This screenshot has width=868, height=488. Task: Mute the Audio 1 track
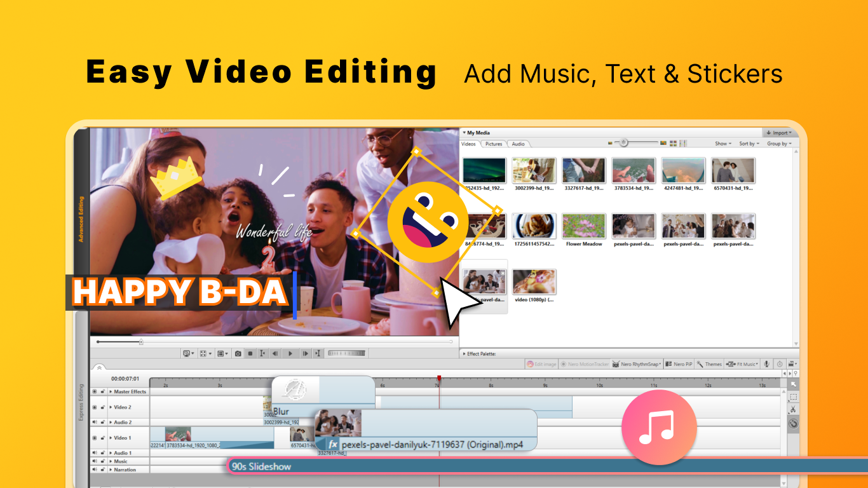(95, 453)
